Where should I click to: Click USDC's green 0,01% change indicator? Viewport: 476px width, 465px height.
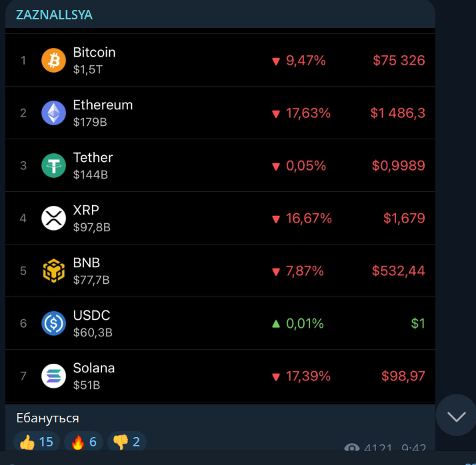[297, 324]
